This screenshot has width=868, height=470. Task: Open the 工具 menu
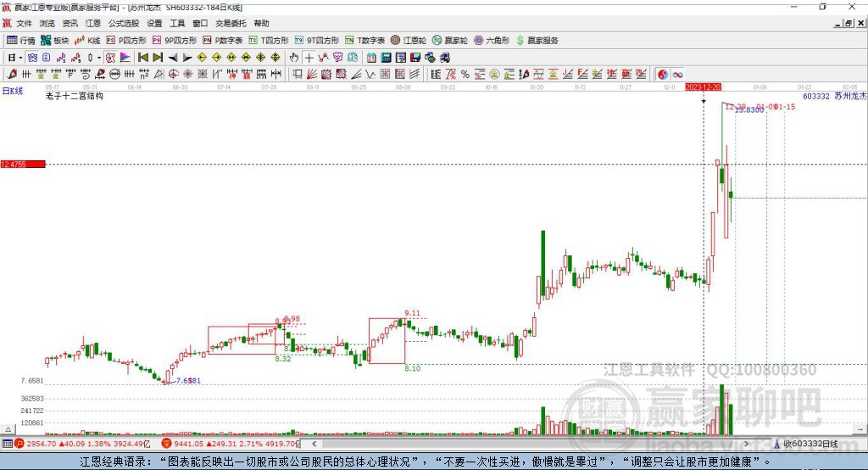pos(177,23)
